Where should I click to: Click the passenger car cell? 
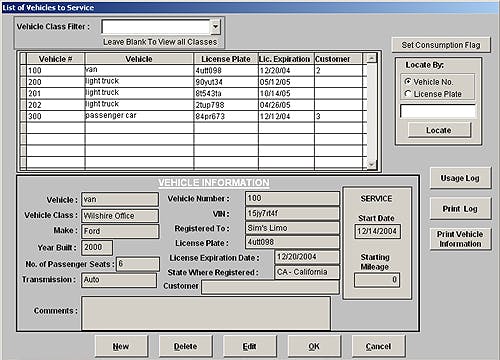139,116
